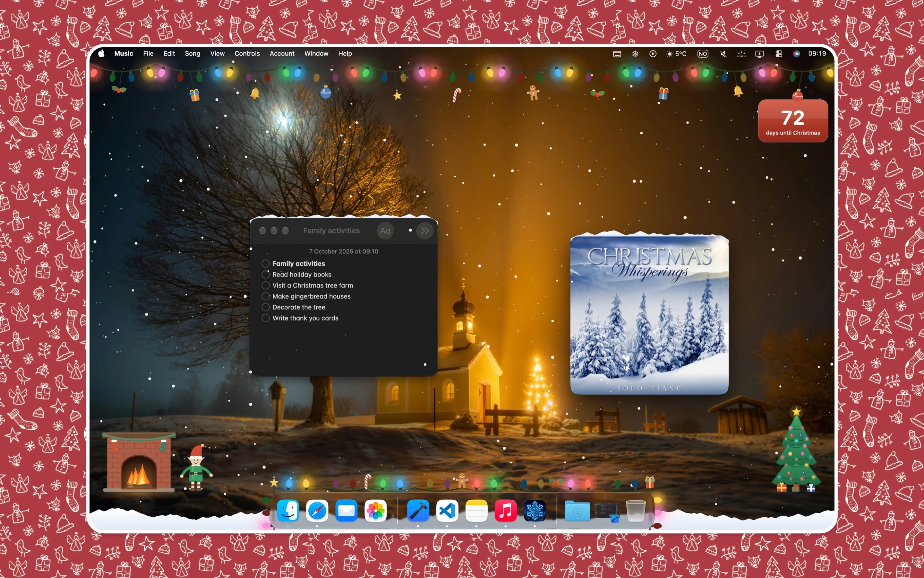Launch Xcode from the Dock
This screenshot has width=924, height=578.
pos(418,511)
